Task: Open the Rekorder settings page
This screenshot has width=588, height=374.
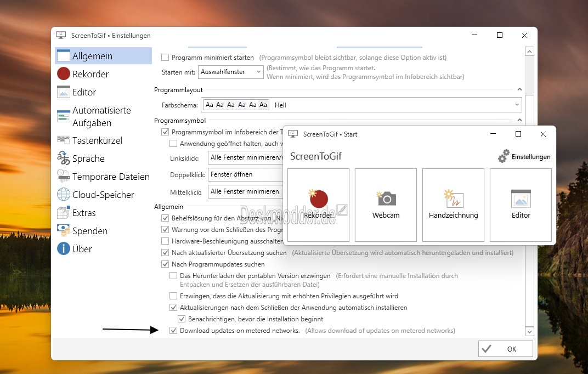Action: (x=103, y=74)
